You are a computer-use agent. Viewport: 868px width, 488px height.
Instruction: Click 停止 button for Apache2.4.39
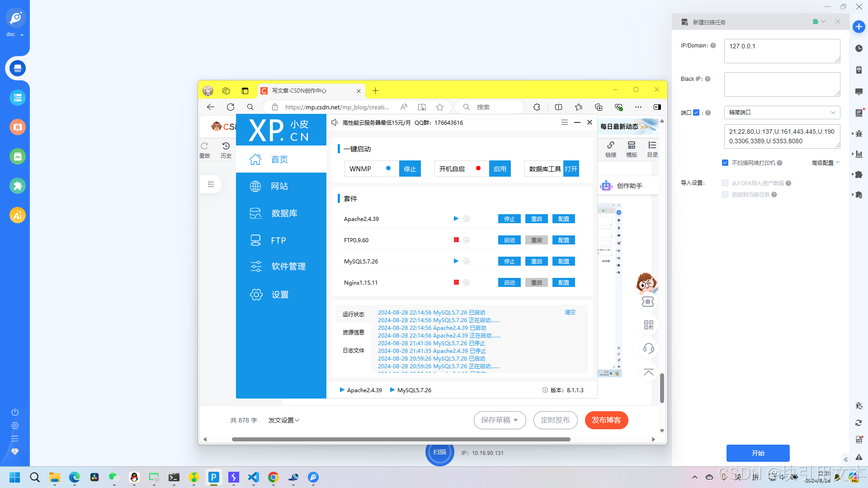509,219
